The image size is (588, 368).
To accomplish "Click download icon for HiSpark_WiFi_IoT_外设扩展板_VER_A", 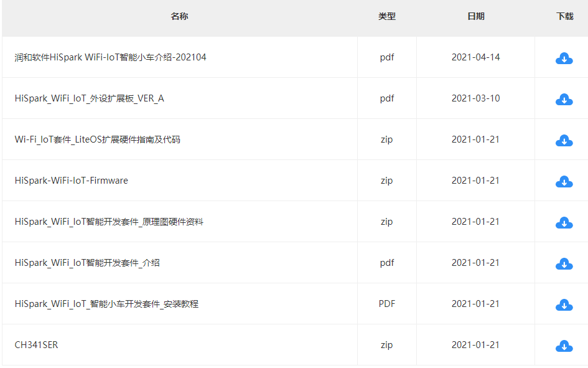I will coord(564,100).
